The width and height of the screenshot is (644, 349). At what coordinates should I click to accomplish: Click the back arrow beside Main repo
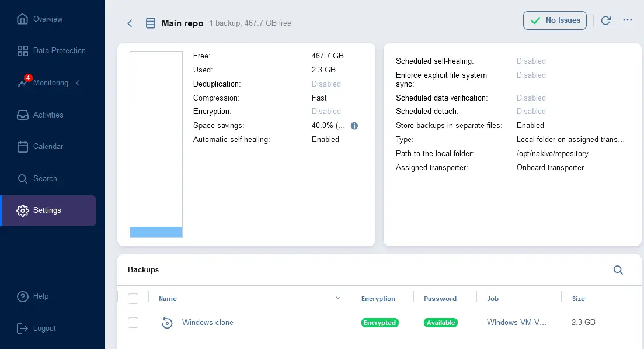point(130,23)
